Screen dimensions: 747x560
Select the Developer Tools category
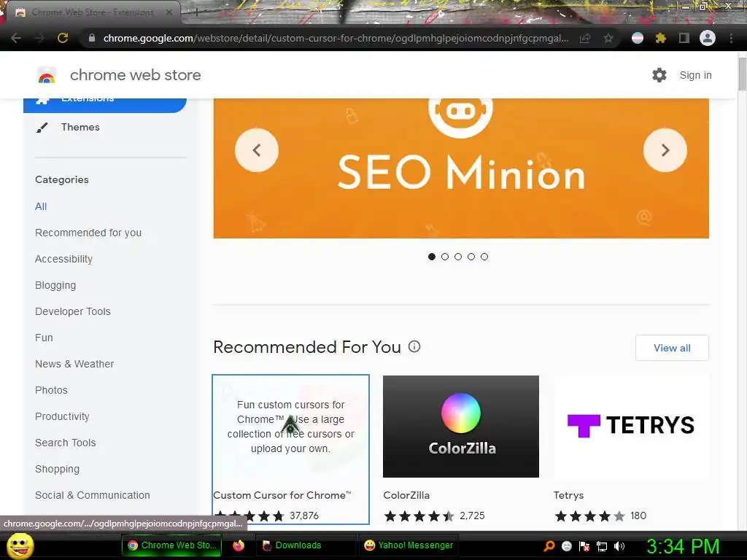pyautogui.click(x=73, y=311)
